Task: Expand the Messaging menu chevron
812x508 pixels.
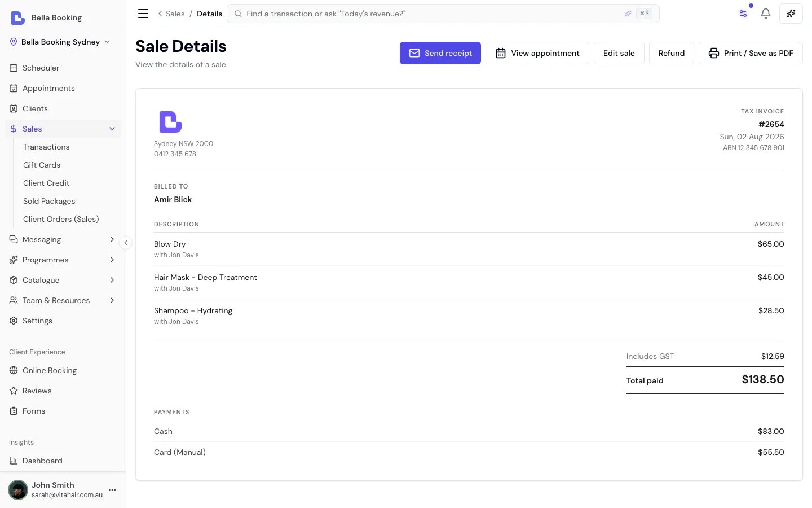Action: coord(112,239)
